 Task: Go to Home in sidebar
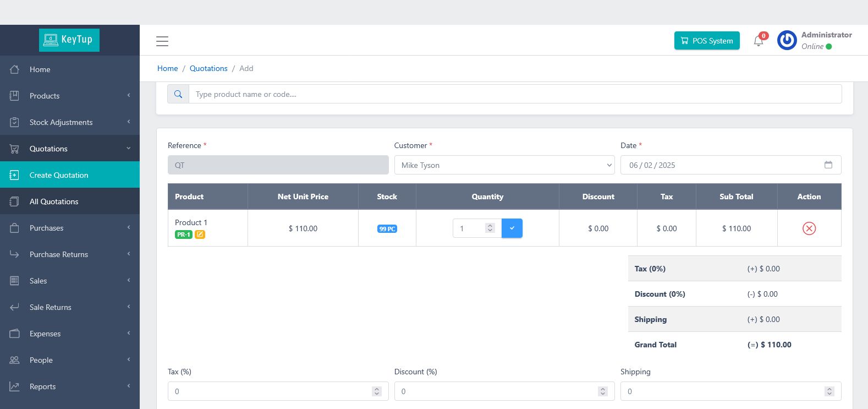(x=40, y=69)
